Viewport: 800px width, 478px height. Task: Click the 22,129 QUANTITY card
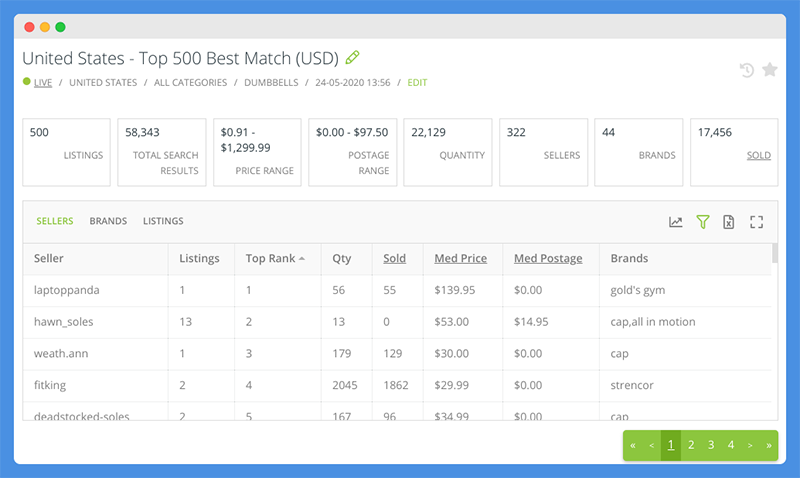[x=448, y=152]
